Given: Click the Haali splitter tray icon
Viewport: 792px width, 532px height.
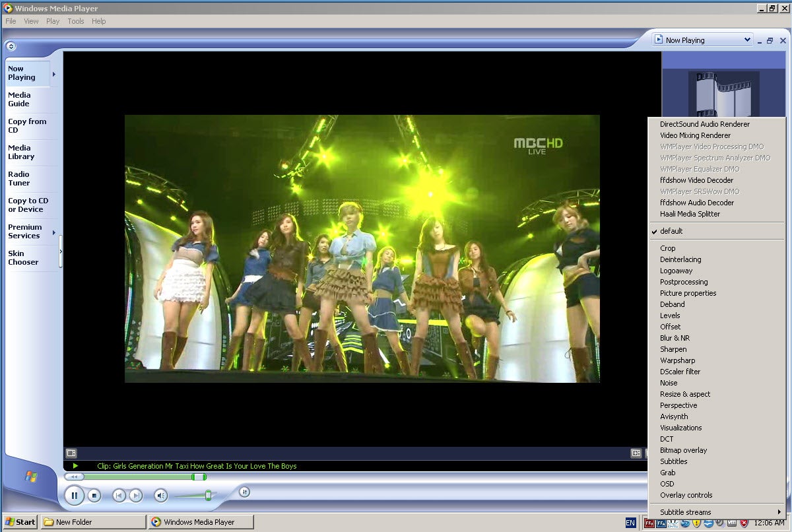Looking at the screenshot, I should click(x=673, y=523).
